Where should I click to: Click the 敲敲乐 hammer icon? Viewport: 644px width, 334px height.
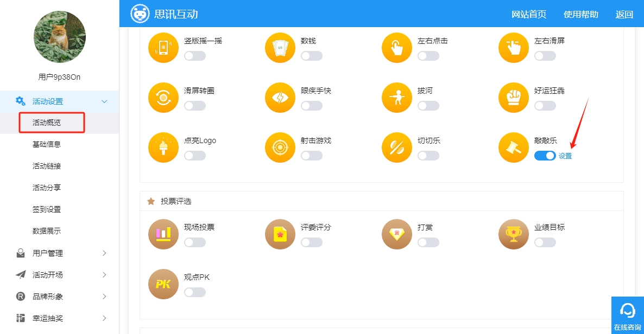coord(513,147)
